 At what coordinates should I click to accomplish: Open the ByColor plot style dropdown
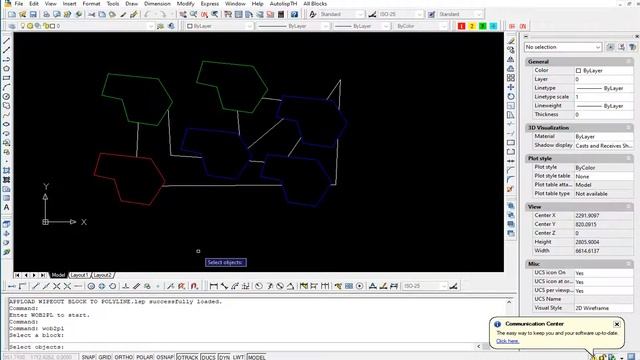click(421, 26)
